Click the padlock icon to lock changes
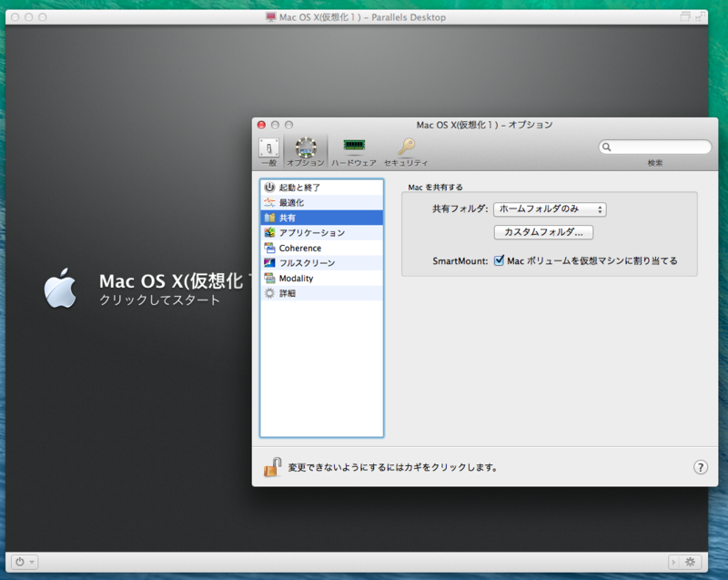Image resolution: width=728 pixels, height=580 pixels. 272,467
